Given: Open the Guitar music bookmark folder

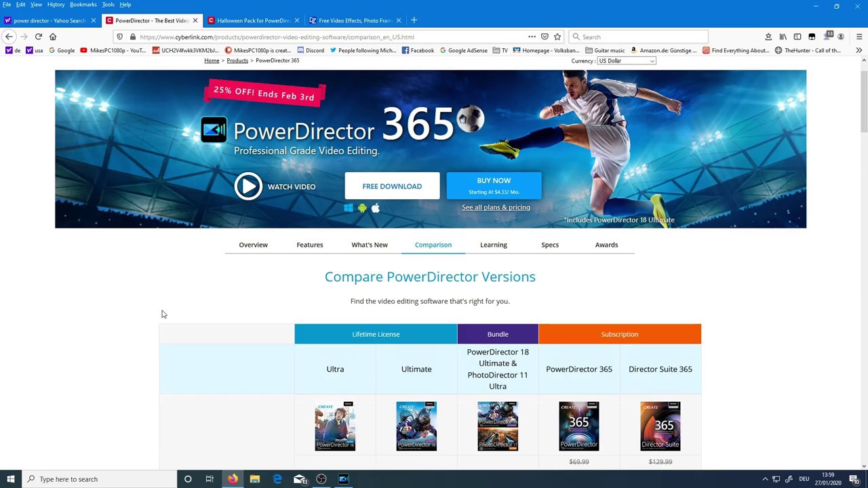Looking at the screenshot, I should (604, 50).
